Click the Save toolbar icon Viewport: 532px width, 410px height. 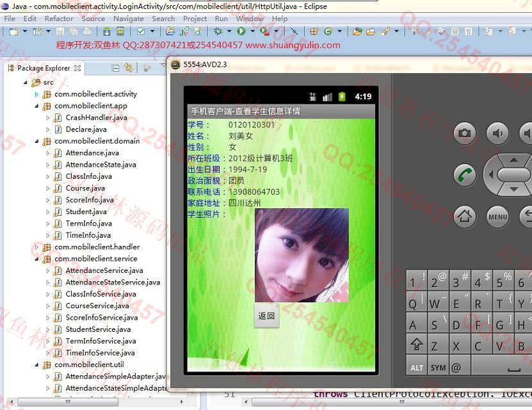click(60, 31)
